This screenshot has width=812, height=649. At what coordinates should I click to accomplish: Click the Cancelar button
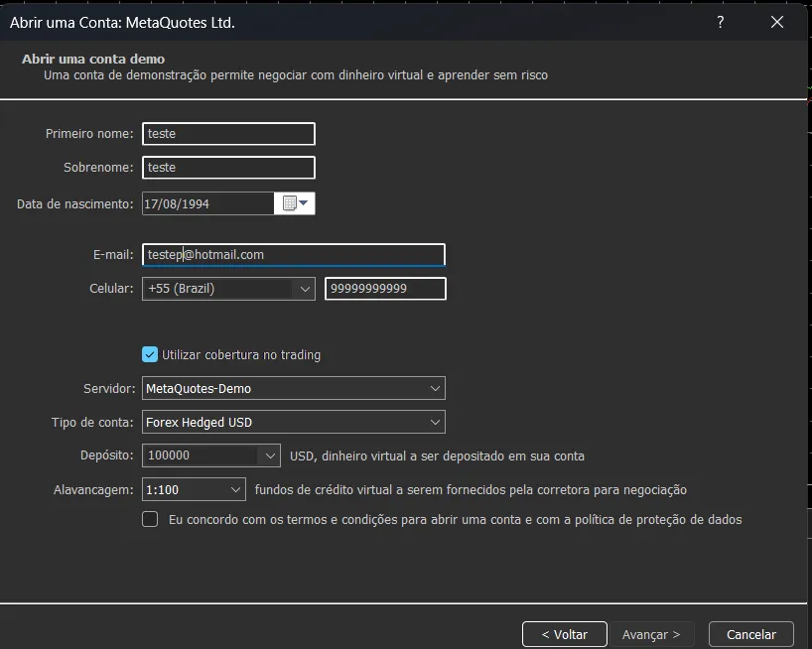tap(750, 634)
